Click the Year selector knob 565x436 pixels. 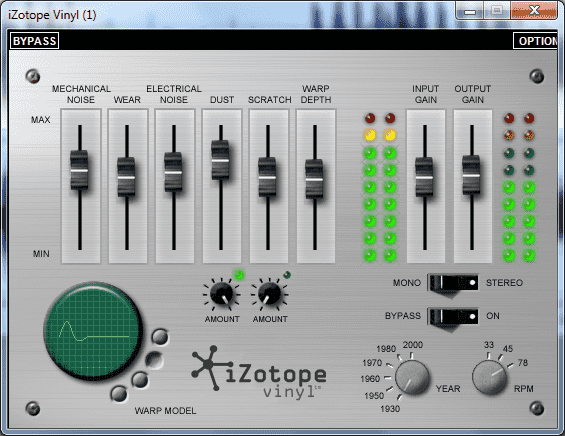[412, 377]
